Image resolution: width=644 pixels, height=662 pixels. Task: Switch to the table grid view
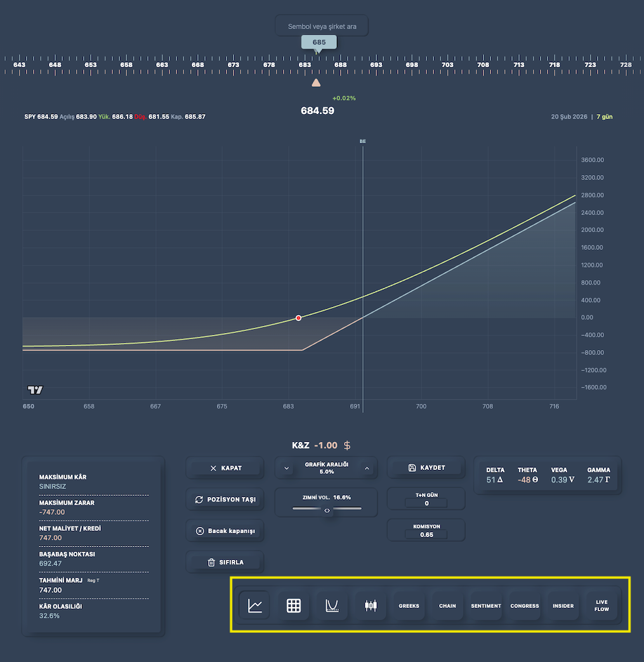click(x=293, y=606)
